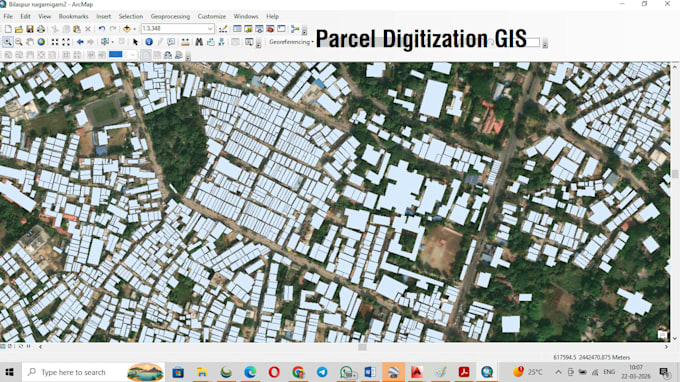This screenshot has height=382, width=680.
Task: Open the ArcToolbox red icon
Action: 270,29
